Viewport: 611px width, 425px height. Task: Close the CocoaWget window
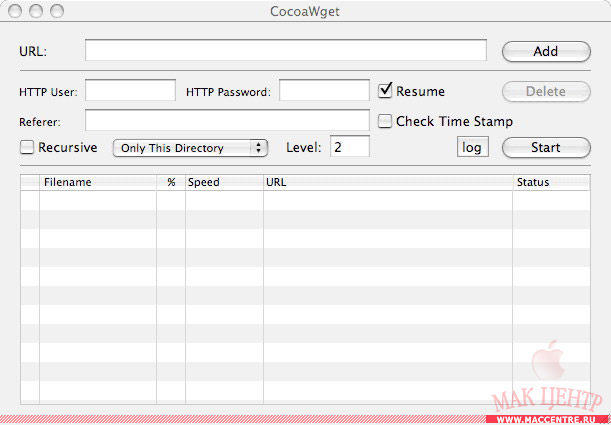15,11
